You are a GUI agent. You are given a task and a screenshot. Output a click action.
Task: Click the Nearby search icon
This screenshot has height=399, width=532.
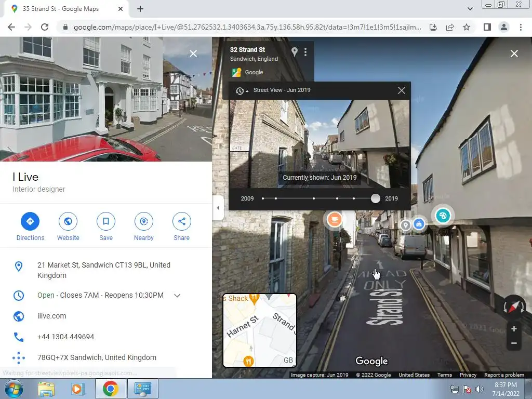click(144, 221)
